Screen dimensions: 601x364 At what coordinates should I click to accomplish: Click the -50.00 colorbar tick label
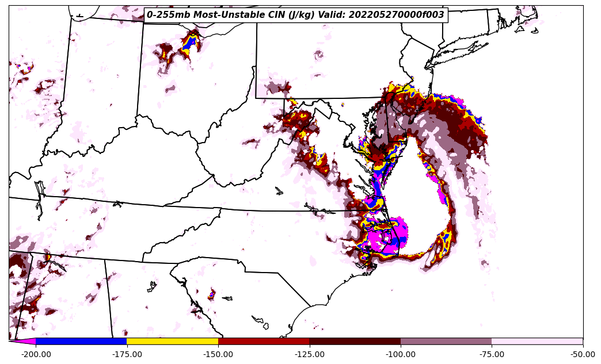(583, 354)
